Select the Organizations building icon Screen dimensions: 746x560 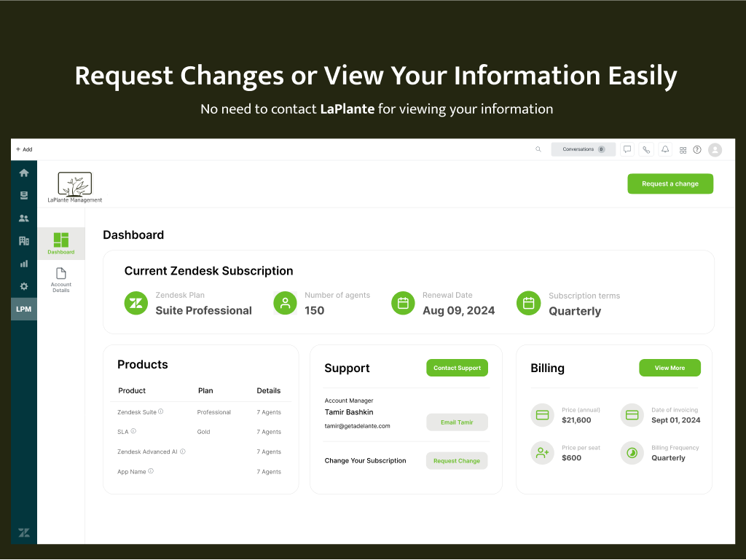pyautogui.click(x=24, y=241)
